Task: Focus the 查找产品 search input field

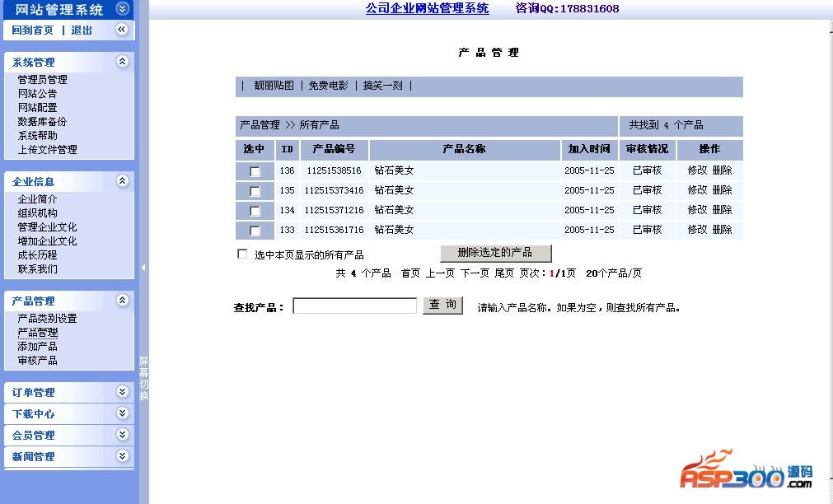Action: [x=355, y=306]
